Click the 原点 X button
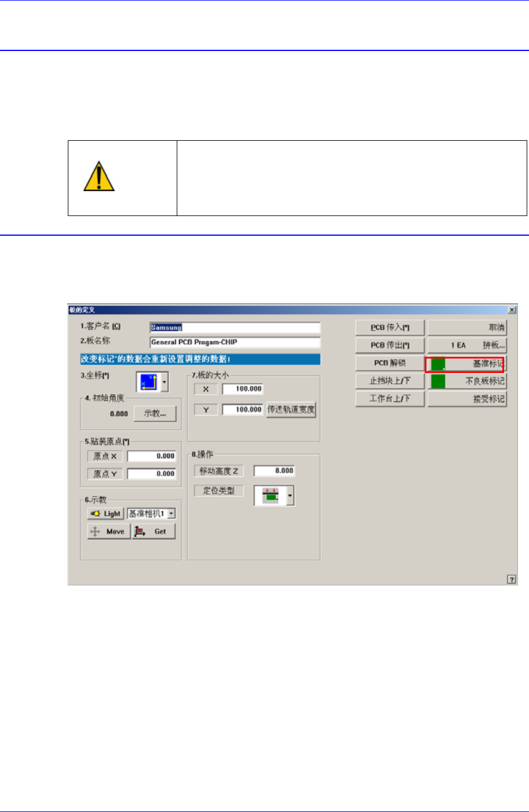 (105, 456)
